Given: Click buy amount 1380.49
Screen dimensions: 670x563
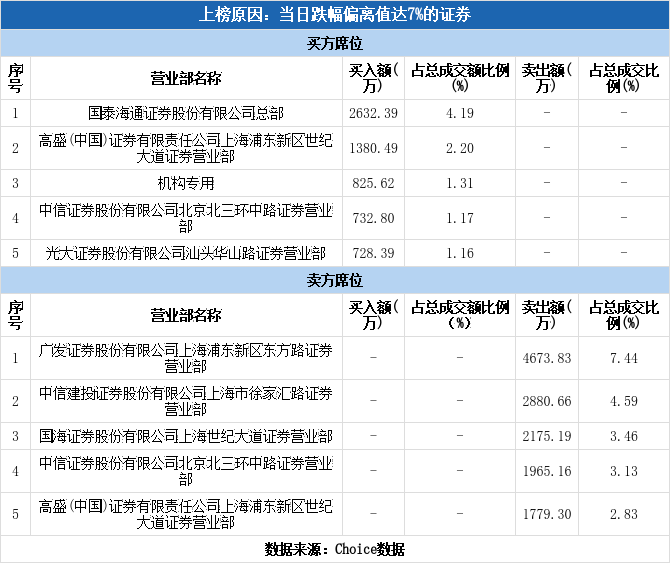Looking at the screenshot, I should pos(373,148).
